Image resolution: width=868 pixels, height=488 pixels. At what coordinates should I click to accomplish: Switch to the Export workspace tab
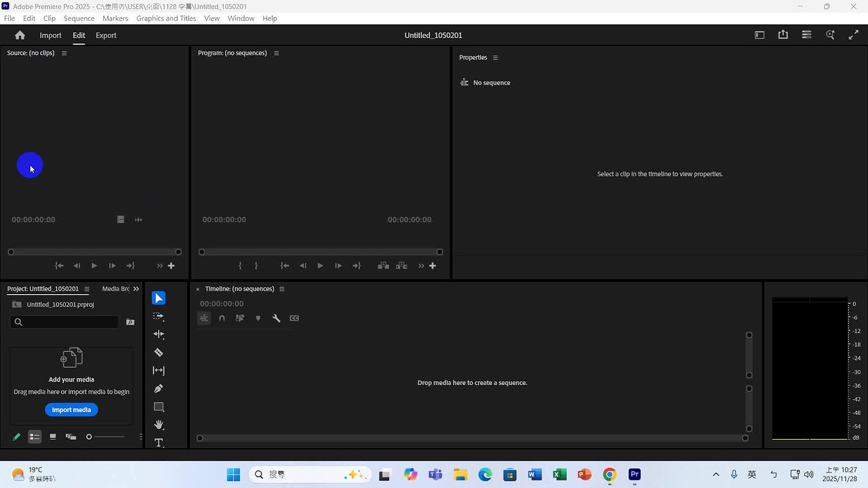click(106, 35)
